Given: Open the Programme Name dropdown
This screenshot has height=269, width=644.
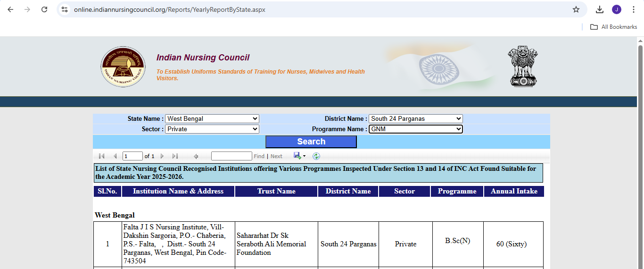Looking at the screenshot, I should [x=415, y=129].
